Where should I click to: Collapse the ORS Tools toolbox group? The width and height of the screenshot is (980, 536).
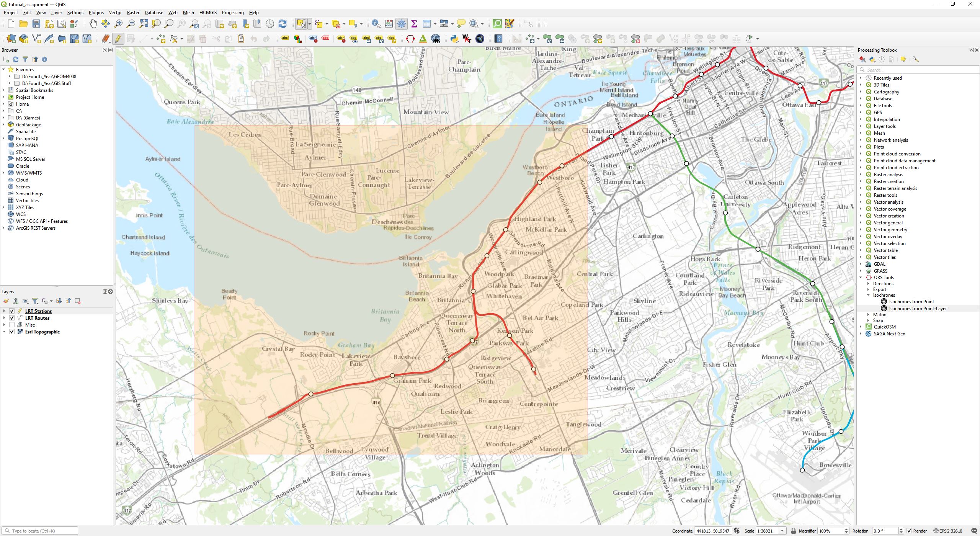click(861, 278)
